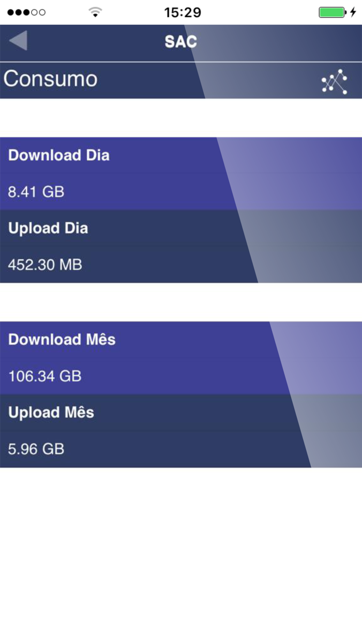Select the Upload Mês row label
Viewport: 362px width, 644px height.
51,413
